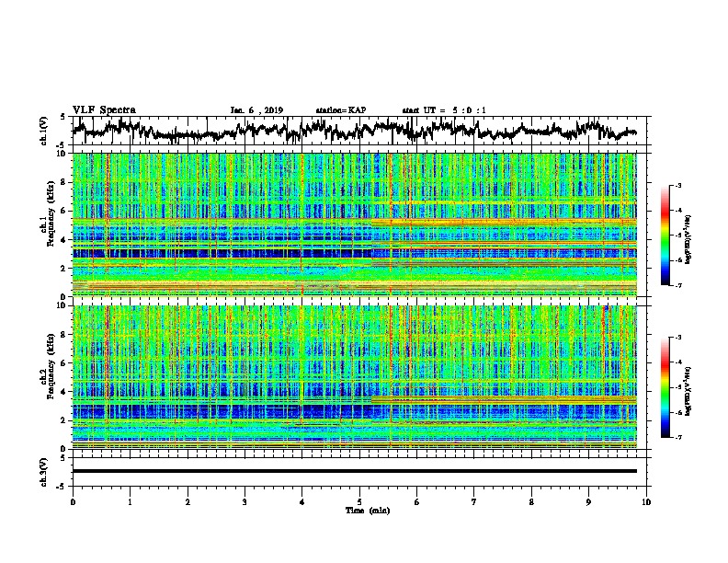Click time axis tick label "4"

302,502
